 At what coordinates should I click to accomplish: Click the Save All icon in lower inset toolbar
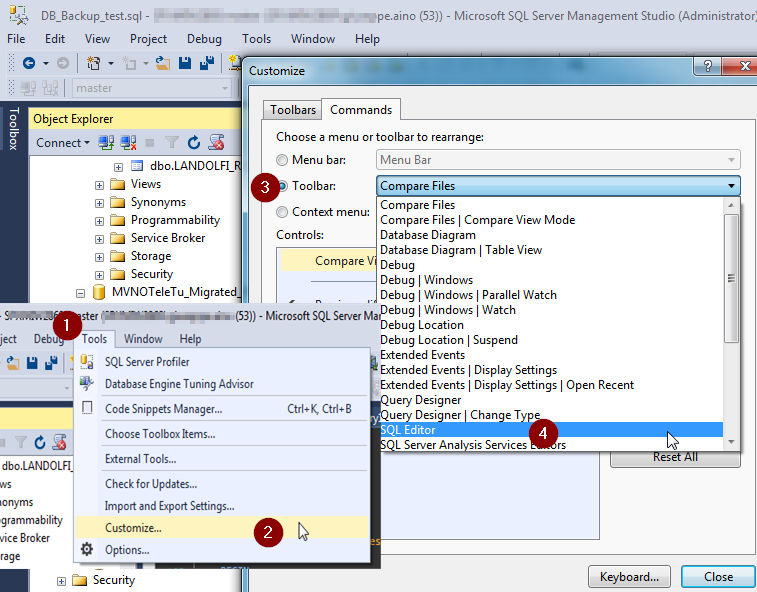coord(51,363)
